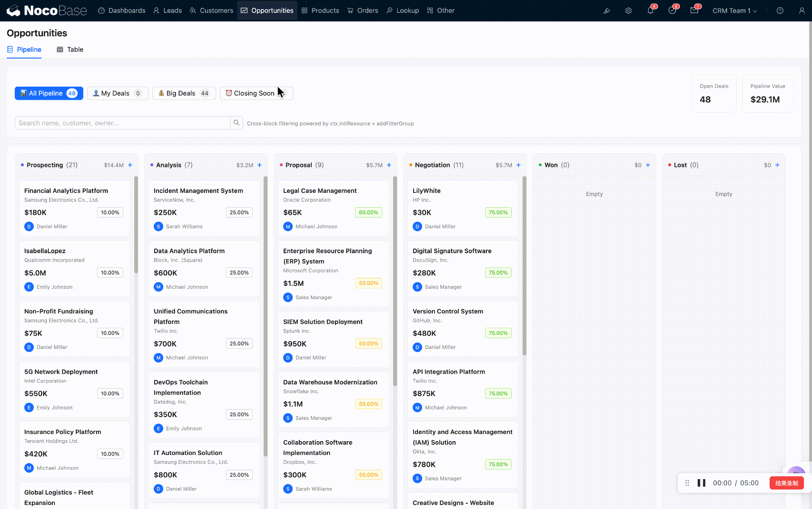Viewport: 812px width, 509px height.
Task: Expand the CRM Team 1 dropdown
Action: [734, 11]
